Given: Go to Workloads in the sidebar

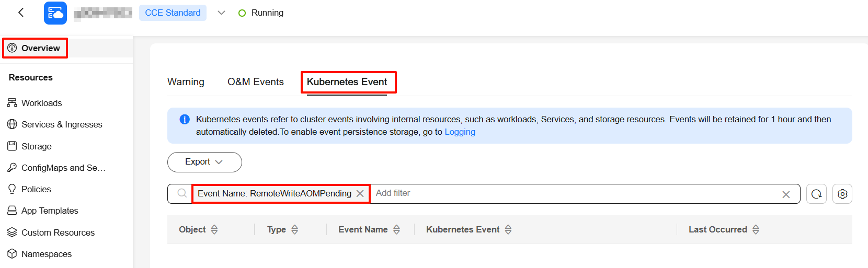Looking at the screenshot, I should point(41,103).
